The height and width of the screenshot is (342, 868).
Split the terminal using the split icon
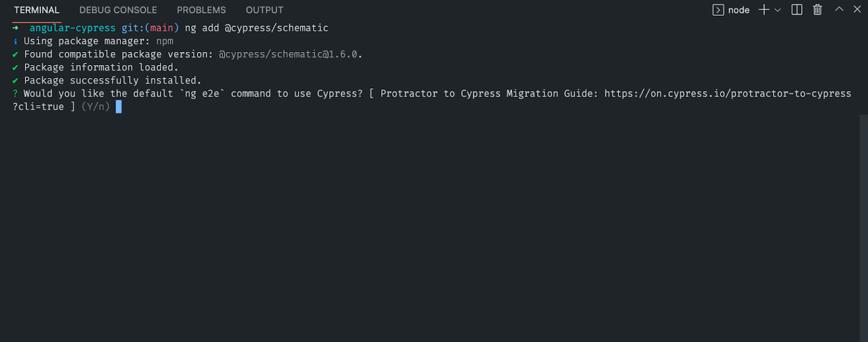click(x=797, y=10)
